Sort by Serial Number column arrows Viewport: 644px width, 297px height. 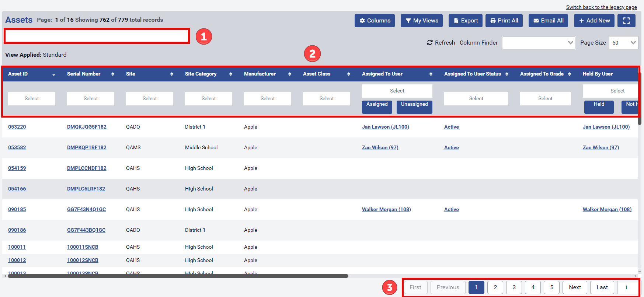(113, 74)
